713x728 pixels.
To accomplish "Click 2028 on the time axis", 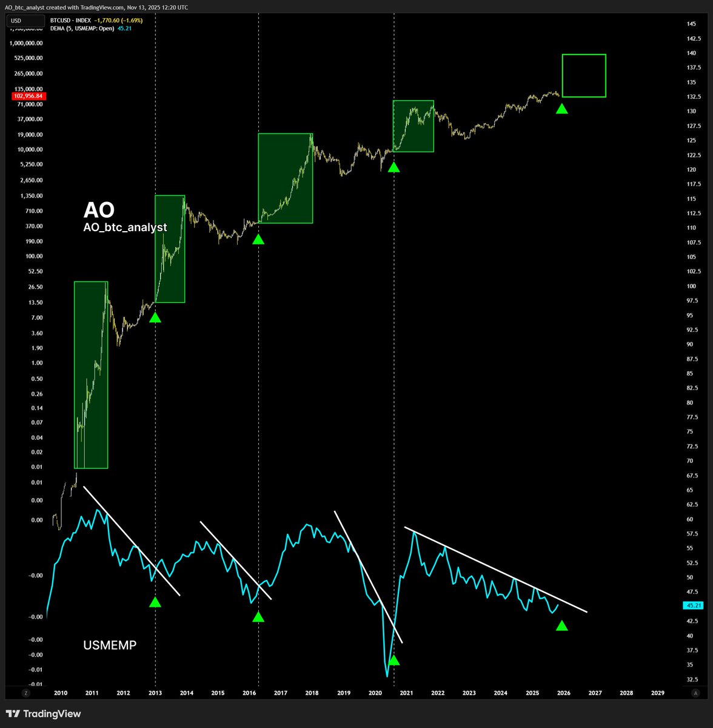I will click(626, 693).
